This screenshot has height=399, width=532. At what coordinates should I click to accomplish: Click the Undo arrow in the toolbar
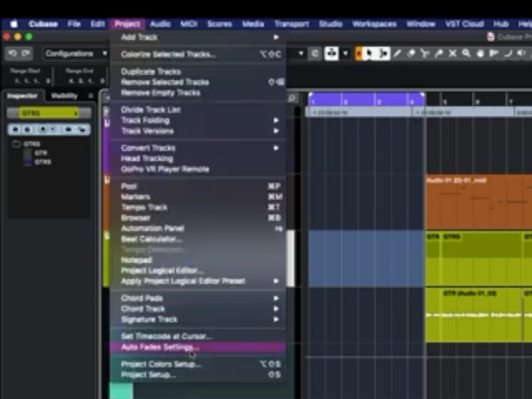pyautogui.click(x=12, y=54)
